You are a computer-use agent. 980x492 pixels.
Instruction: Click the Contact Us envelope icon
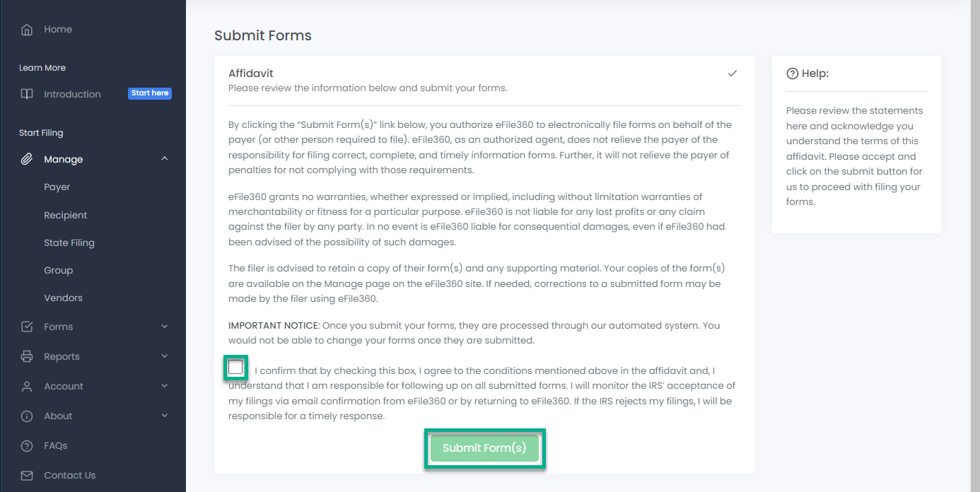point(27,475)
